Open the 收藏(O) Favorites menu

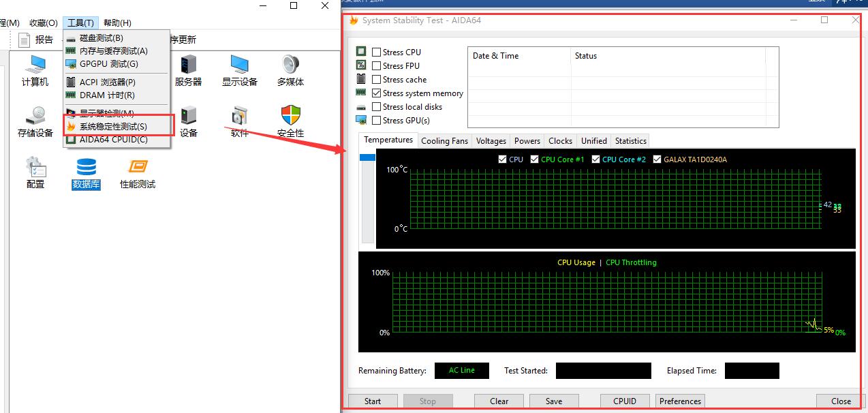point(44,23)
